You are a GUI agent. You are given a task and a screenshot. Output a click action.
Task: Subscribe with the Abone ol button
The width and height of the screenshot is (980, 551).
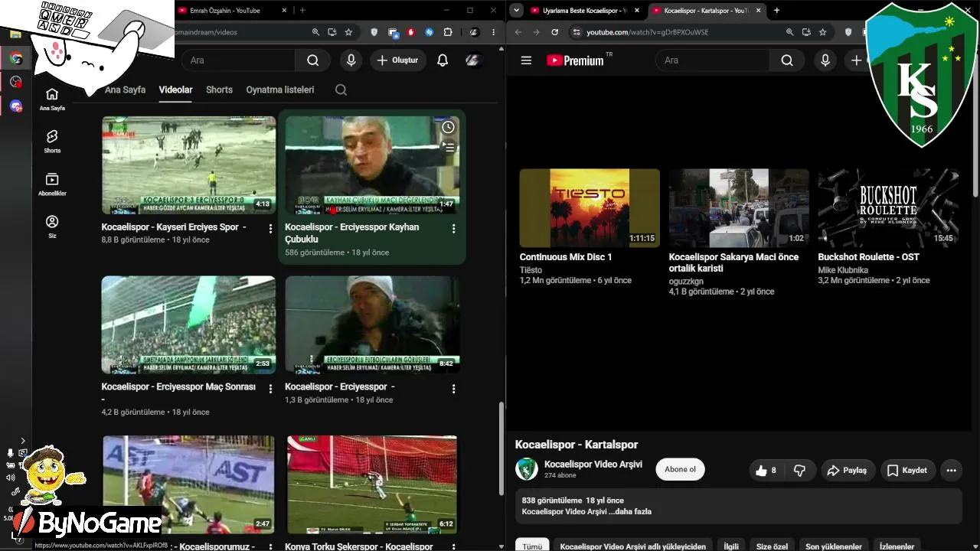point(680,470)
